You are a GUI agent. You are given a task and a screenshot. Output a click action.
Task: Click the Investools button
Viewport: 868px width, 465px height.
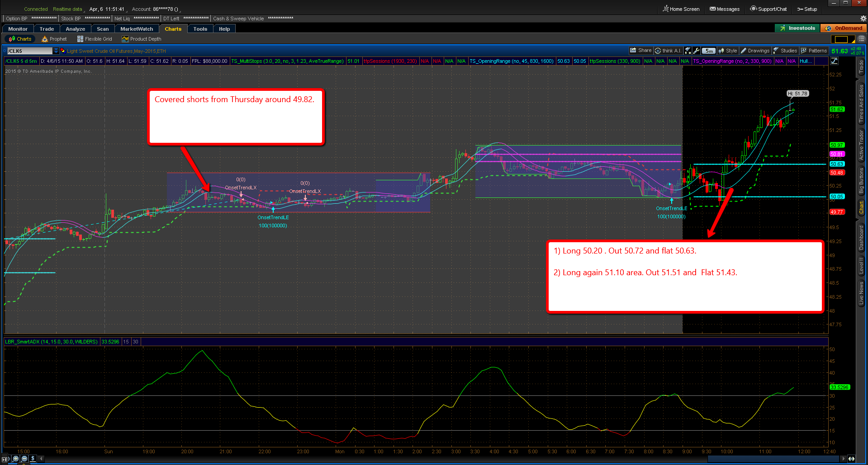point(797,28)
